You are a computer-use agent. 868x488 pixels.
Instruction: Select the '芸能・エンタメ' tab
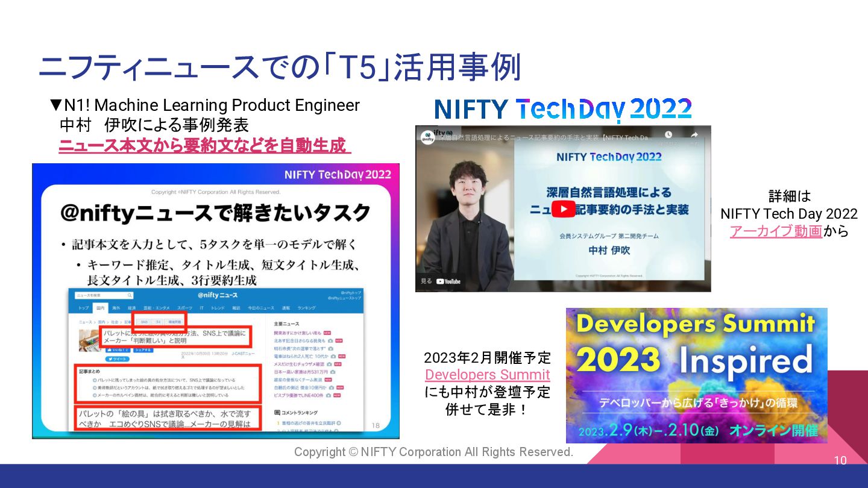tap(157, 308)
